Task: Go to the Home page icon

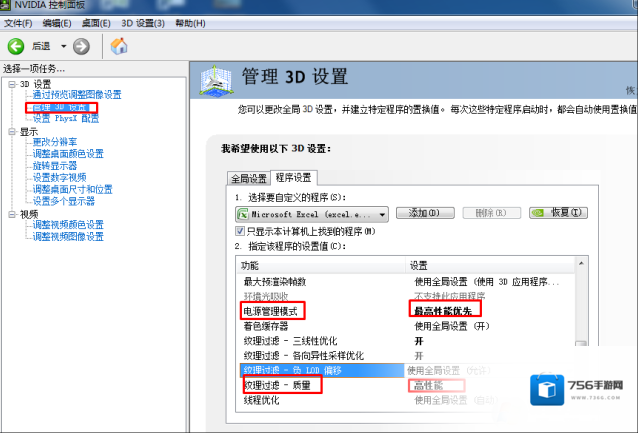Action: (119, 46)
